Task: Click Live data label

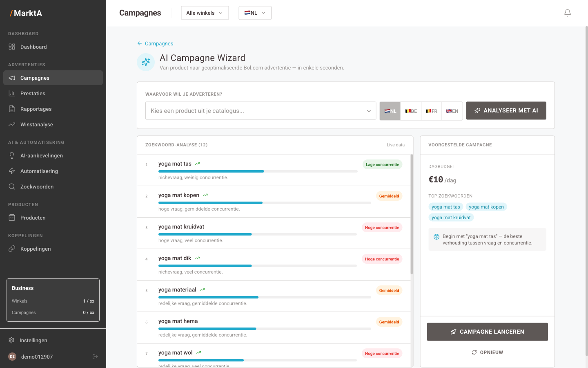Action: click(396, 145)
